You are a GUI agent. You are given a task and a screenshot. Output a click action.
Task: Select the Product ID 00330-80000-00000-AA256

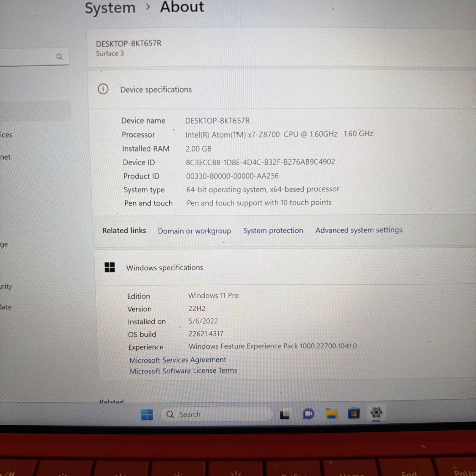click(x=232, y=176)
